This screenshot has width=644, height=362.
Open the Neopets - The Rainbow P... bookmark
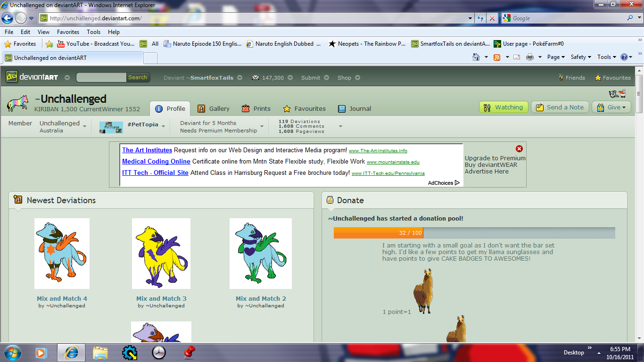pos(367,44)
